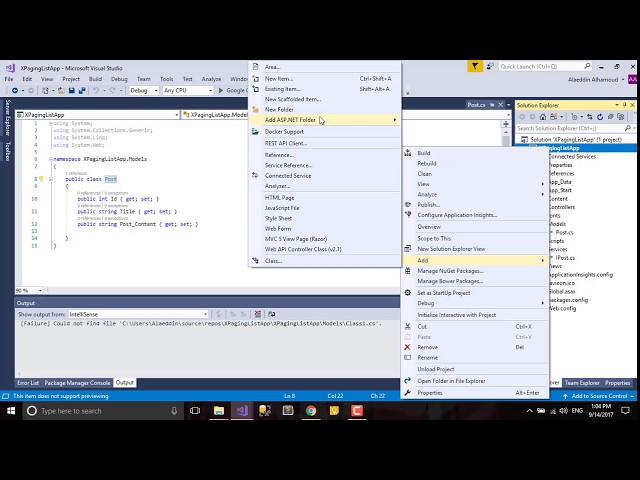The image size is (640, 480).
Task: Select Solution 'XPagingListApp' (1 project) node
Action: point(576,139)
